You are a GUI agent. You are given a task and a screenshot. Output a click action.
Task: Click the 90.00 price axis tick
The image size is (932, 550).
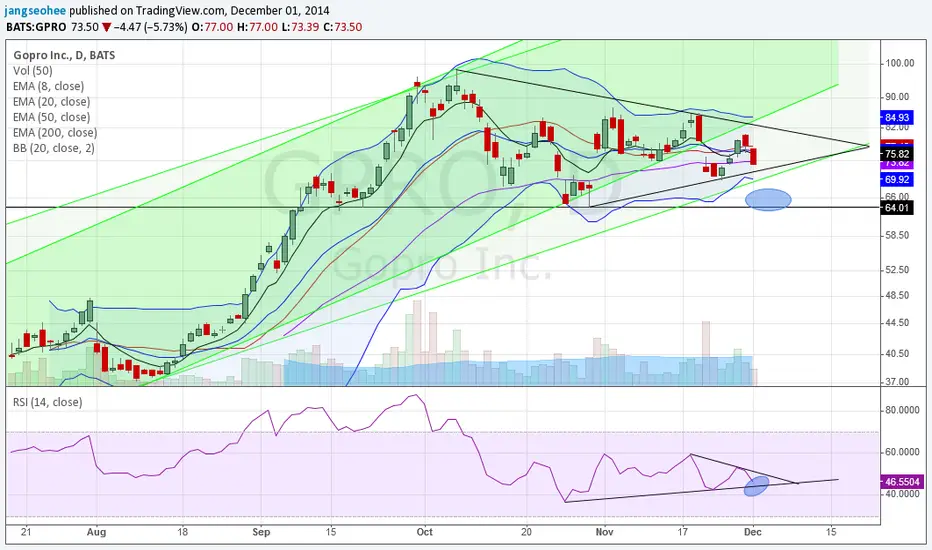(x=897, y=97)
